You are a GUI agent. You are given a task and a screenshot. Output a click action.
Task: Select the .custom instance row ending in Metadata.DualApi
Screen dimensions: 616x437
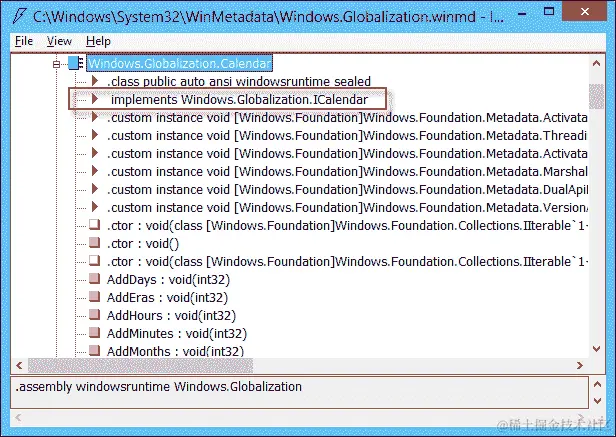[x=347, y=190]
